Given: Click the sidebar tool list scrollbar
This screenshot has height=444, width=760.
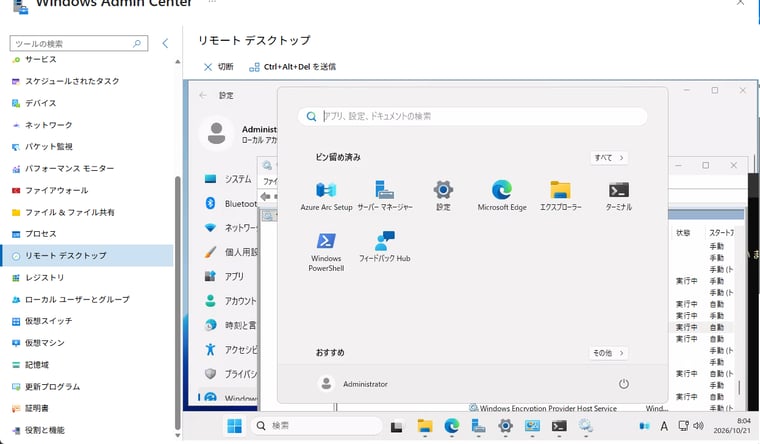Looking at the screenshot, I should coord(177,301).
